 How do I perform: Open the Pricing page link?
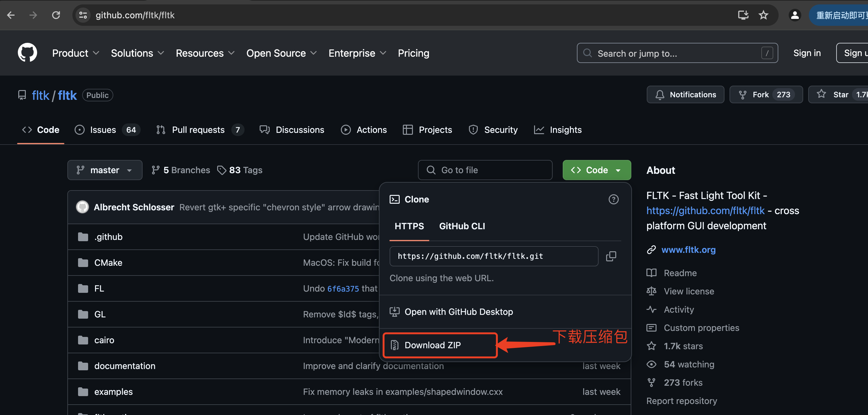(413, 53)
